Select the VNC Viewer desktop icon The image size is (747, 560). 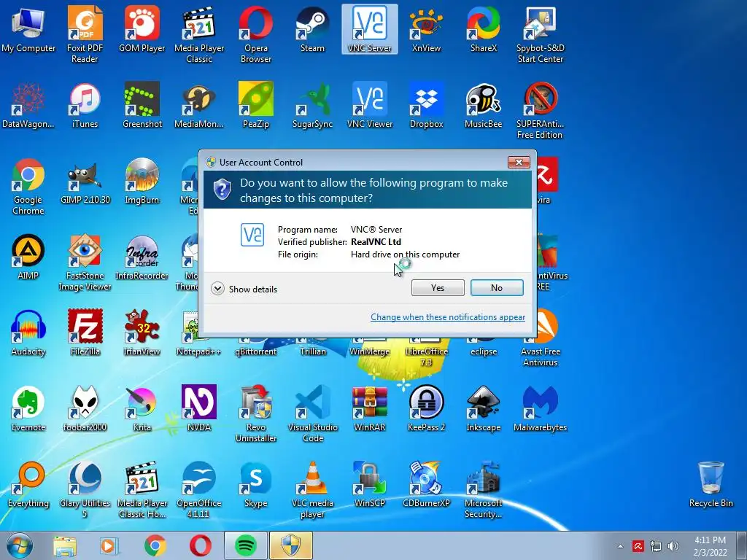pyautogui.click(x=370, y=105)
